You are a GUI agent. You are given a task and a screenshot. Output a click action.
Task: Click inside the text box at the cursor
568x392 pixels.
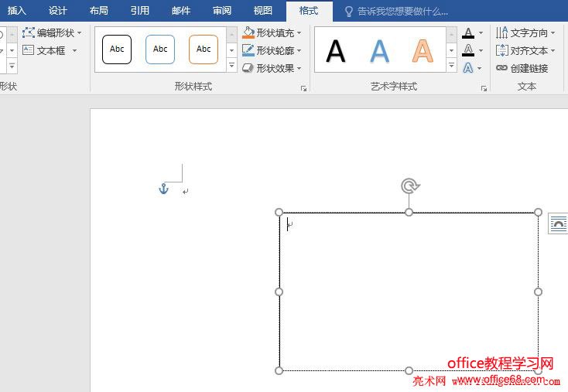(288, 224)
